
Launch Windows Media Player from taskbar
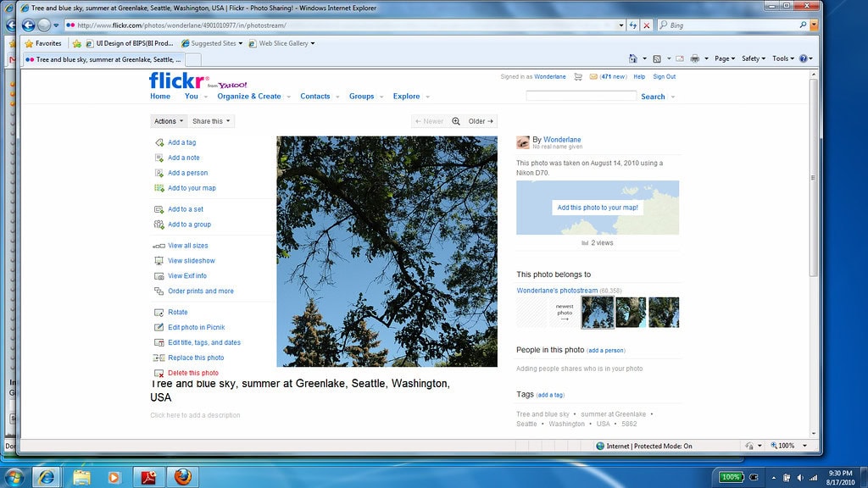coord(114,476)
